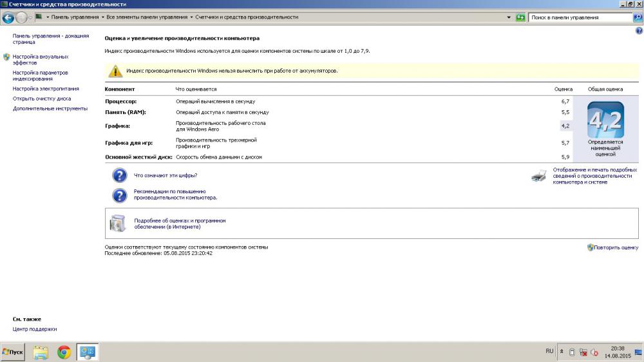Launch Google Chrome from the taskbar
The width and height of the screenshot is (644, 362).
pos(64,352)
